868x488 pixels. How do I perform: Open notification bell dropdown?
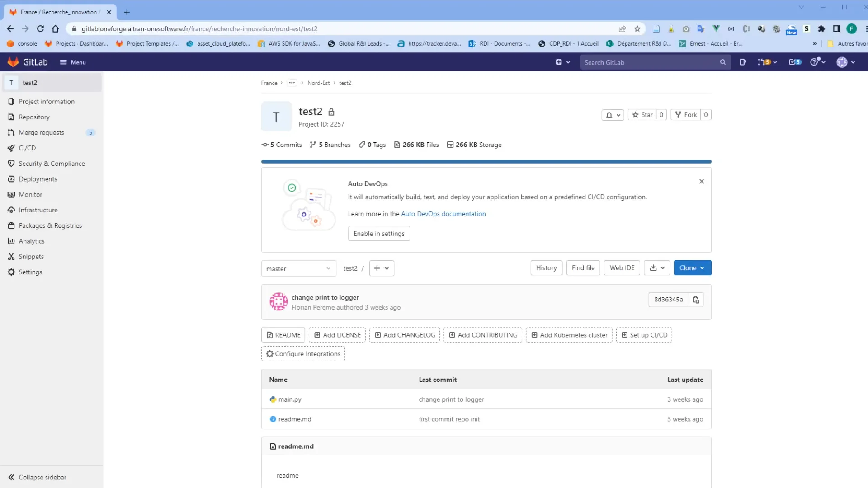pyautogui.click(x=613, y=115)
